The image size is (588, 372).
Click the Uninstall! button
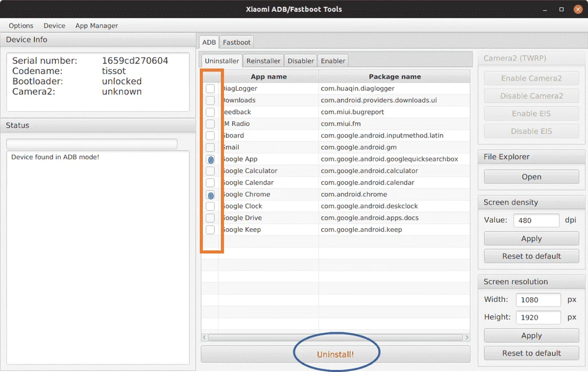click(335, 354)
